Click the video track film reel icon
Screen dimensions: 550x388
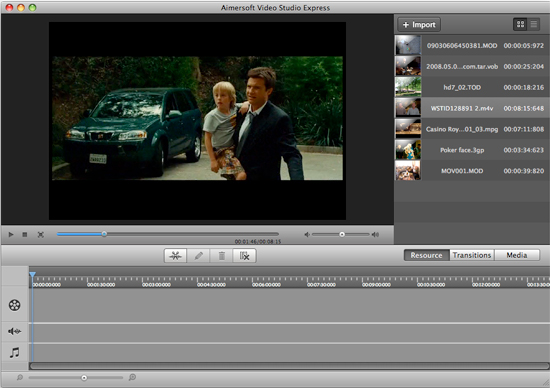[14, 305]
